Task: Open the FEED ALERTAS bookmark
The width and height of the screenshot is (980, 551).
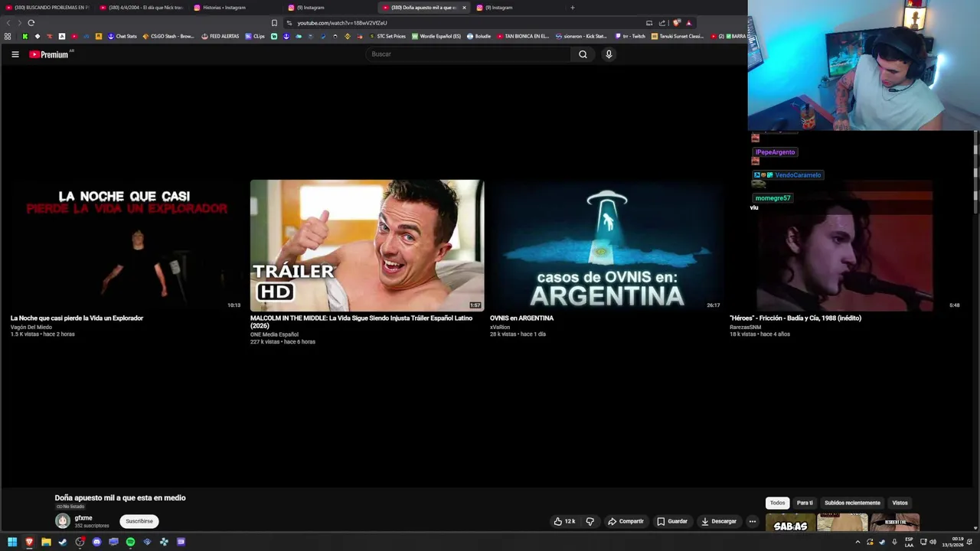Action: (x=220, y=36)
